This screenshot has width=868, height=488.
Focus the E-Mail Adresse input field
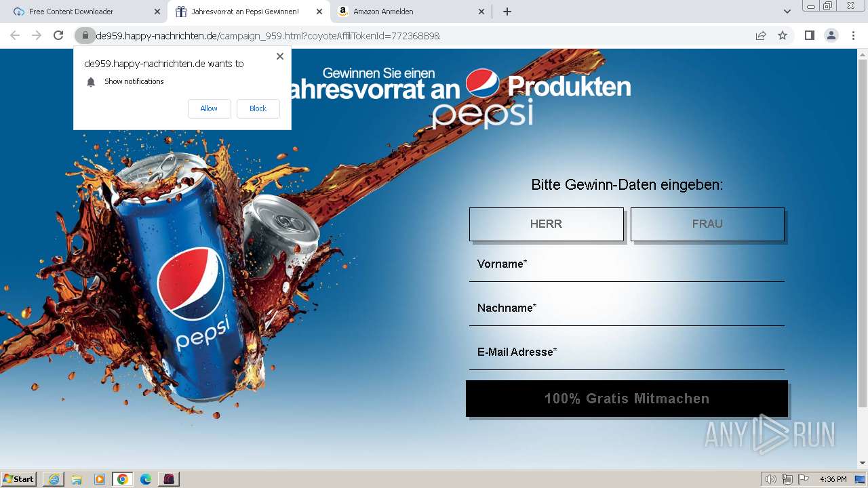pyautogui.click(x=627, y=352)
